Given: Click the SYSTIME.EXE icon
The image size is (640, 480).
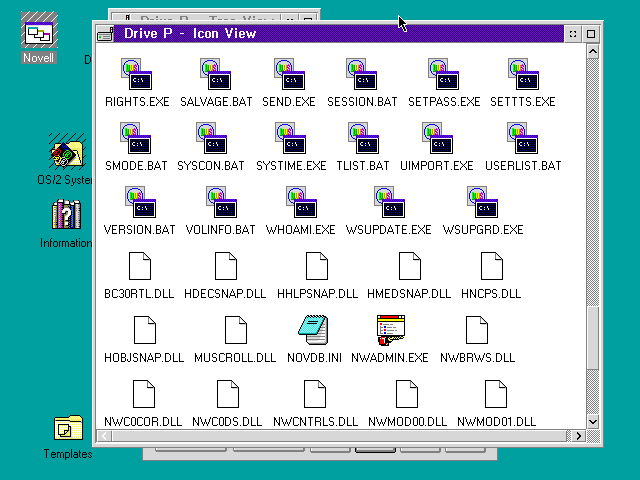Looking at the screenshot, I should (x=291, y=138).
